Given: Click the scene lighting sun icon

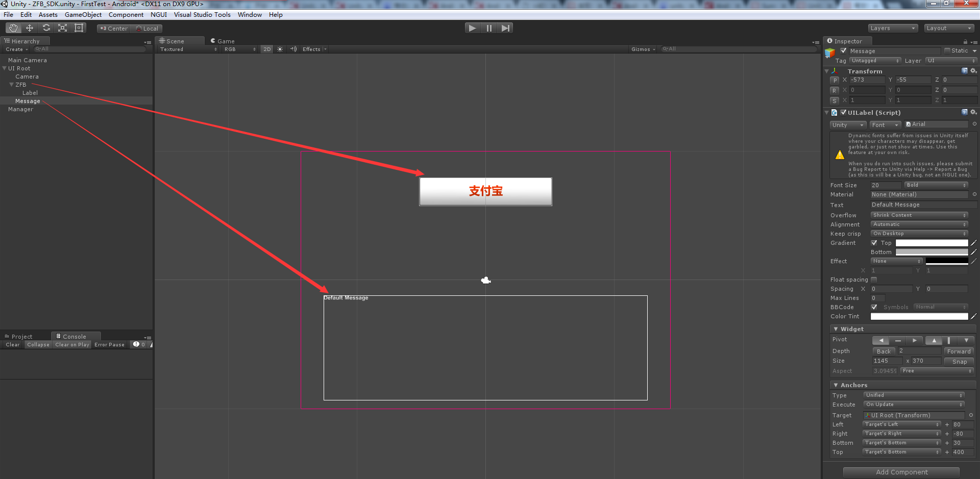Looking at the screenshot, I should pos(280,49).
